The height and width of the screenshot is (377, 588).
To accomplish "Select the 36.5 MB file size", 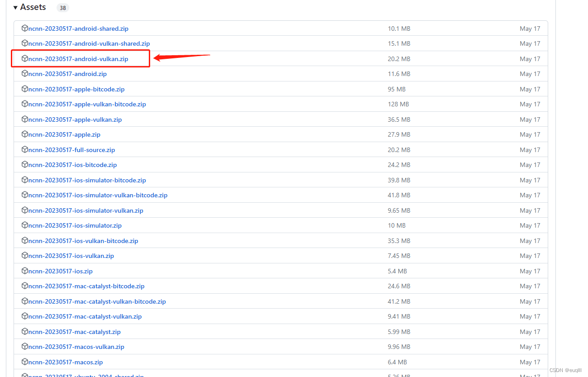I will pyautogui.click(x=399, y=119).
